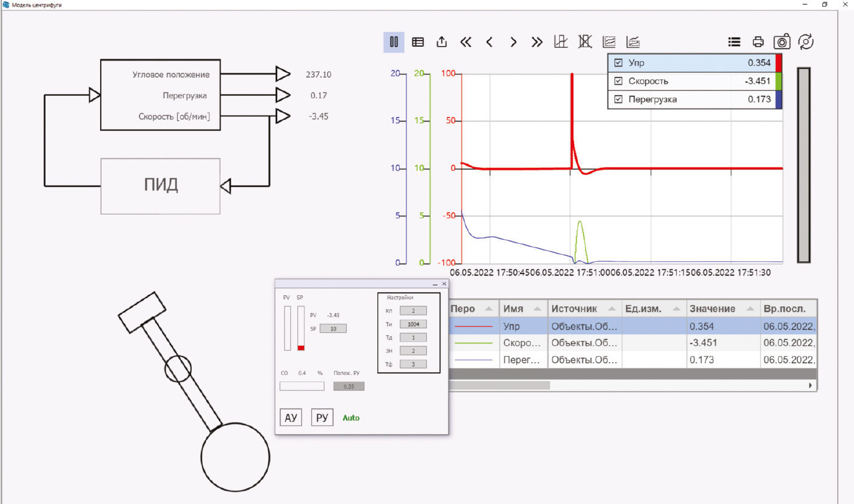Toggle the legend list icon
Viewport: 854px width, 504px height.
(x=734, y=42)
